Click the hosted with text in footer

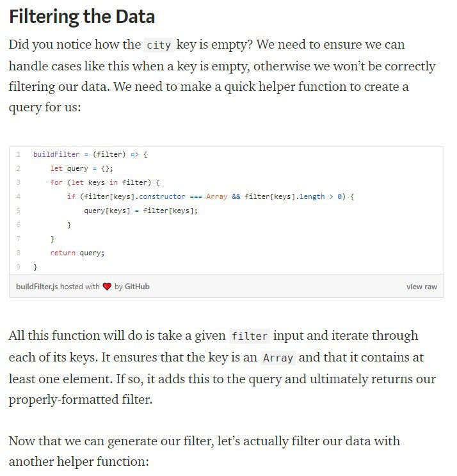point(80,287)
